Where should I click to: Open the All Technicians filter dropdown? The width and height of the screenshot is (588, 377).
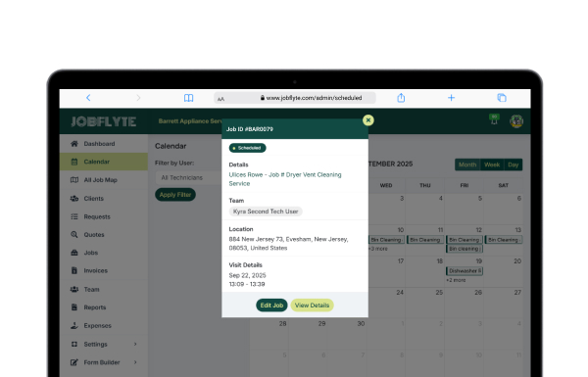[188, 177]
